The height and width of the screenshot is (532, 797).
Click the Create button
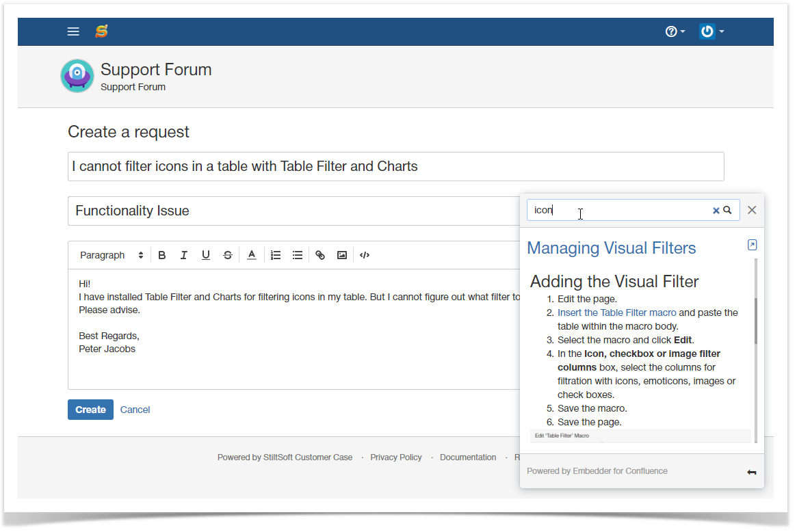coord(90,410)
